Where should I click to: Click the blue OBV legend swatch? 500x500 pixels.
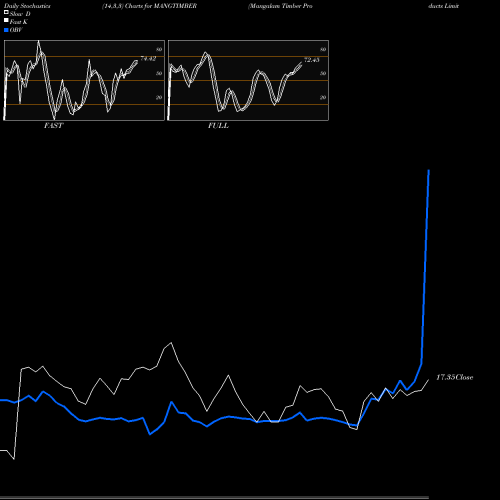(6, 30)
